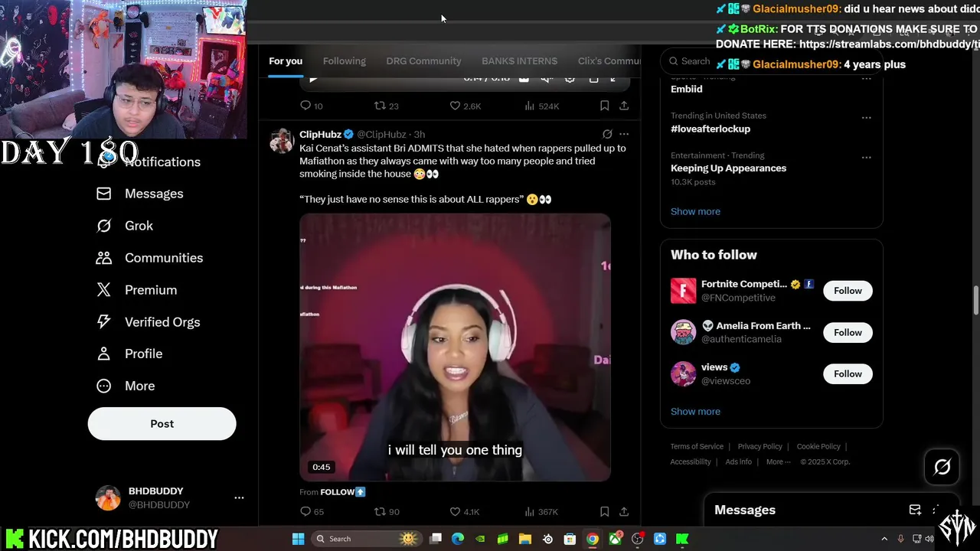Open the X Premium page
This screenshot has height=551, width=980.
136,290
